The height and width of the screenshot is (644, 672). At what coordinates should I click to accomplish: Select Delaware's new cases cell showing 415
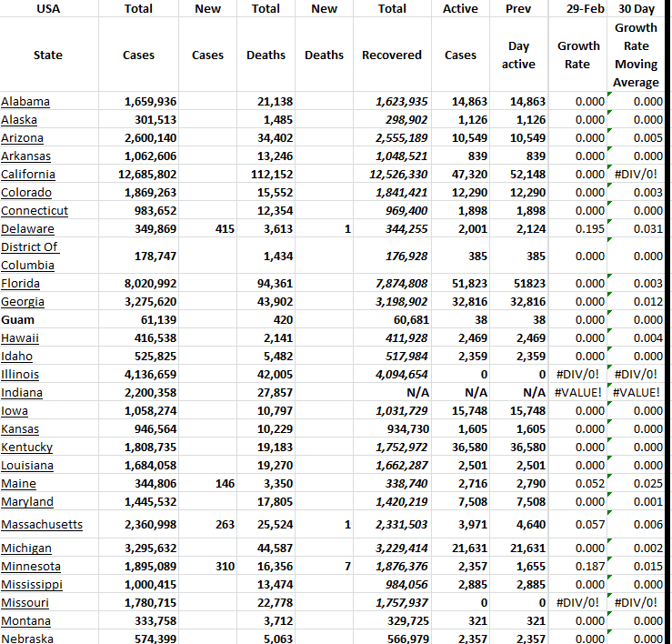pyautogui.click(x=207, y=228)
